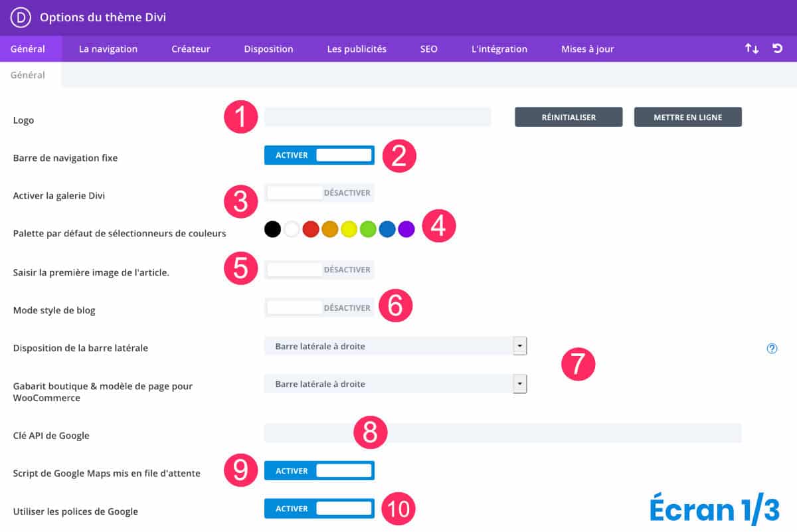The width and height of the screenshot is (797, 532).
Task: Click the METTRE EN LIGNE button
Action: pos(688,117)
